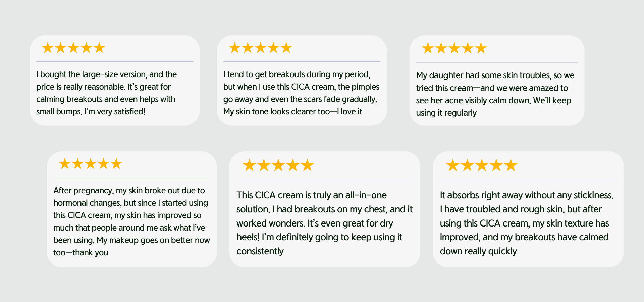Click the second star of the after pregnancy review
Viewport: 644px width, 302px height.
[x=77, y=164]
